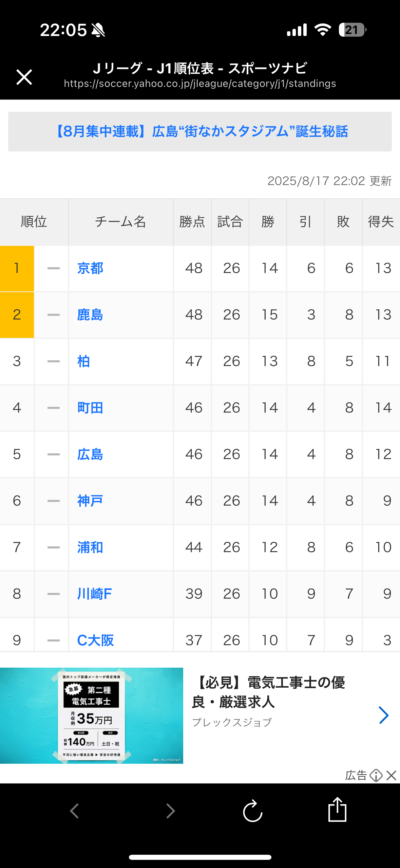Tap the page URL in title bar

click(200, 84)
